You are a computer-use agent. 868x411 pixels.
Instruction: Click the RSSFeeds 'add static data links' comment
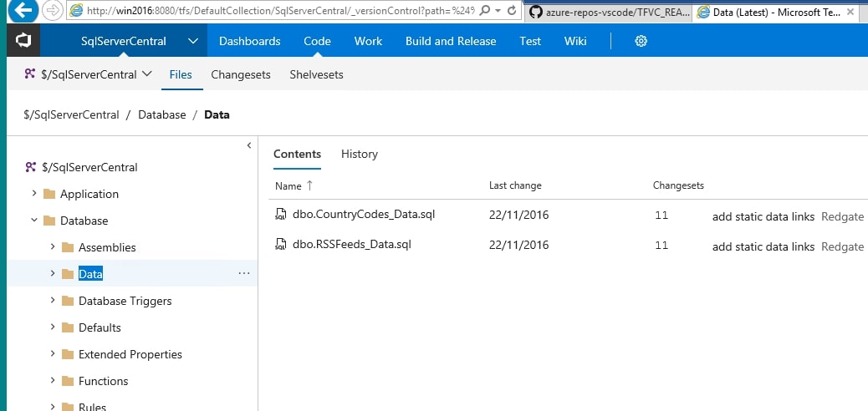[x=763, y=246]
